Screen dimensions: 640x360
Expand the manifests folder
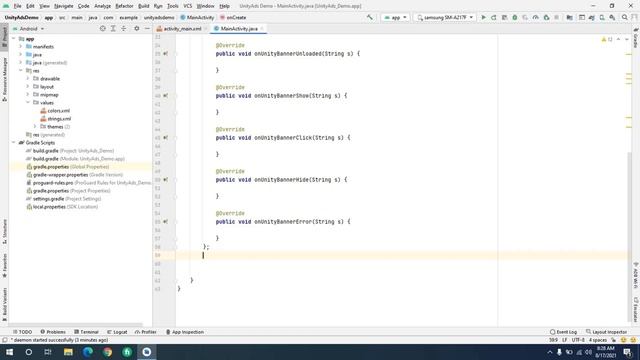coord(20,47)
